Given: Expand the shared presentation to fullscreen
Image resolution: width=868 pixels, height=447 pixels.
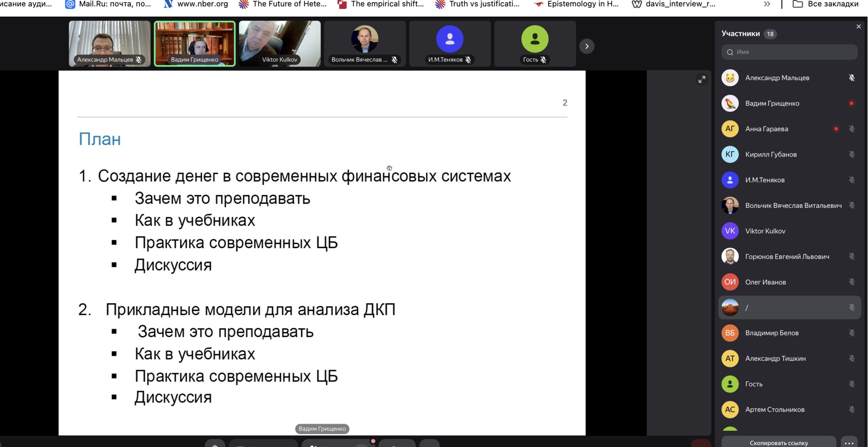Looking at the screenshot, I should coord(702,80).
